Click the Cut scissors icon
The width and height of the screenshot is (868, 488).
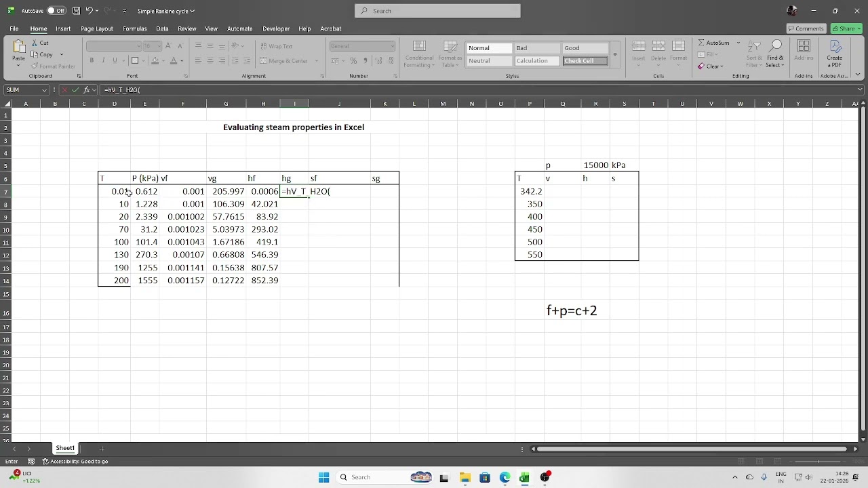pos(34,43)
